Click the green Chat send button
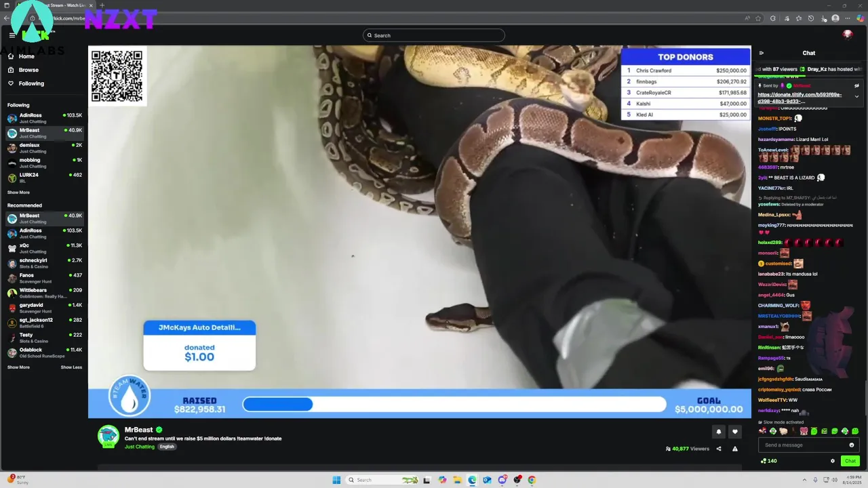 pyautogui.click(x=850, y=461)
